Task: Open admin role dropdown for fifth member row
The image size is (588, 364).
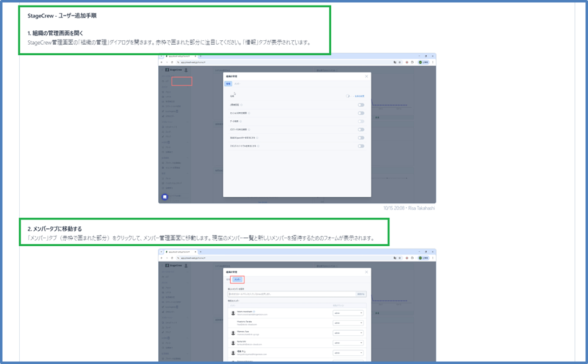Action: [x=348, y=353]
